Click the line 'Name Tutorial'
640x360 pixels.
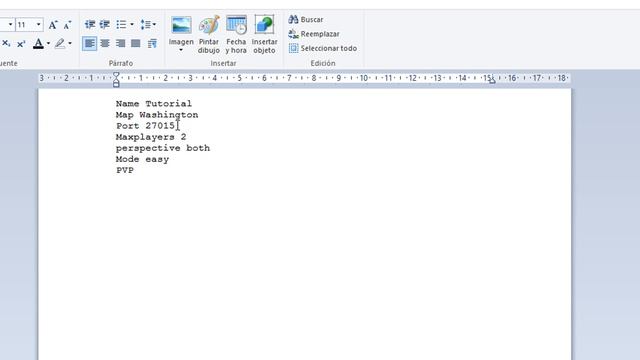click(x=153, y=104)
